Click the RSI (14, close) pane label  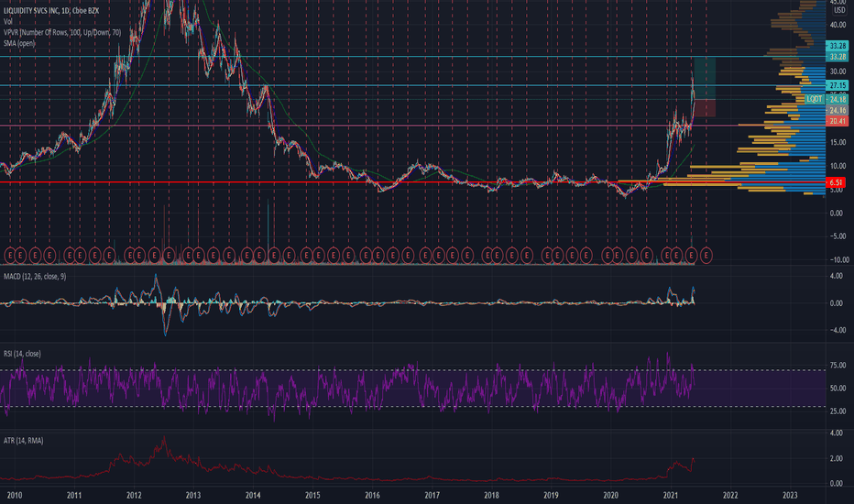tap(22, 354)
